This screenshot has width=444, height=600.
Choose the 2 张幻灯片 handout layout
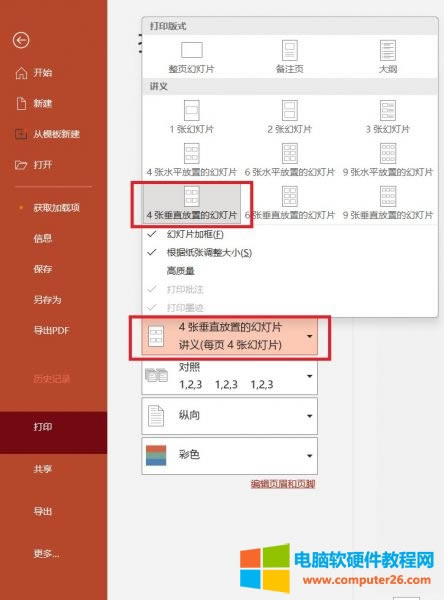pyautogui.click(x=290, y=117)
